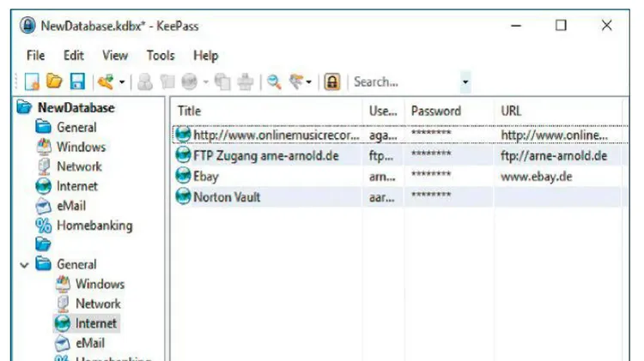Viewport: 644px width, 361px height.
Task: Open the Add Entry dropdown arrow
Action: coord(122,82)
